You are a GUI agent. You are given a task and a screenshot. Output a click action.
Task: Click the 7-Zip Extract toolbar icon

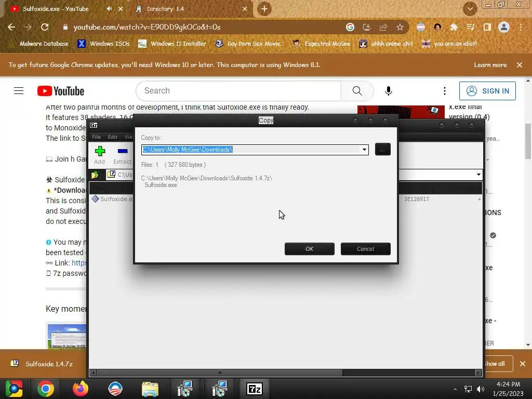point(122,155)
